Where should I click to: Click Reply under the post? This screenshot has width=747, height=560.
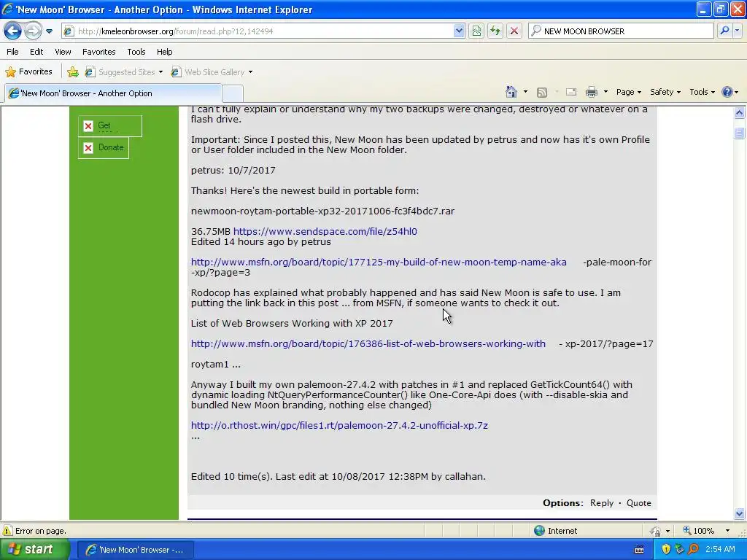[602, 503]
